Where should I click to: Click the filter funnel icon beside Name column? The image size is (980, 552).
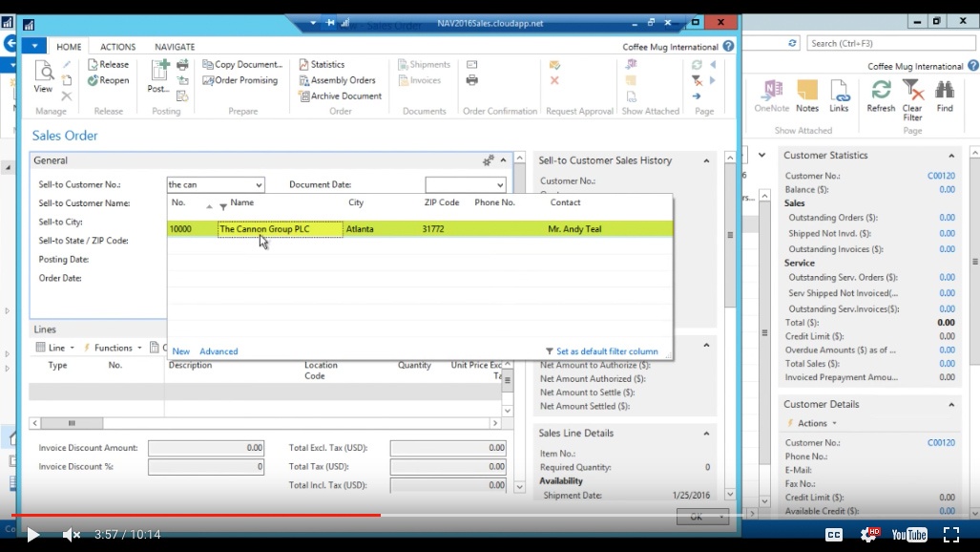tap(223, 206)
